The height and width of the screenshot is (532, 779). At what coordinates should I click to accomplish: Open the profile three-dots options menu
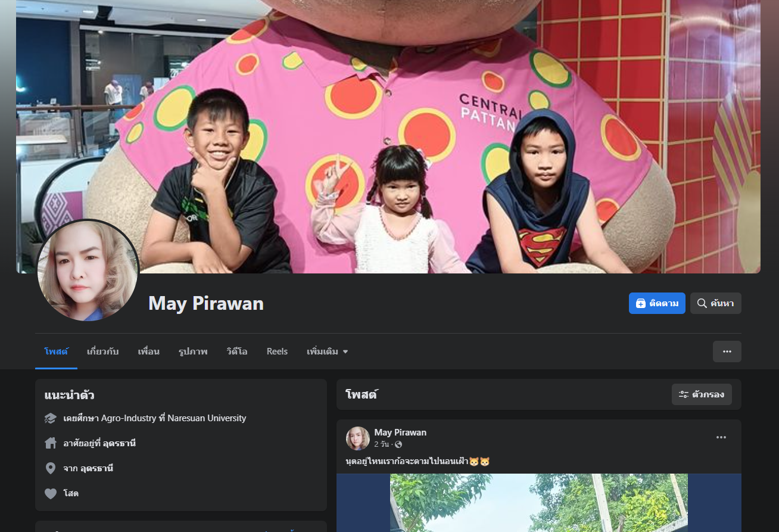pos(727,351)
